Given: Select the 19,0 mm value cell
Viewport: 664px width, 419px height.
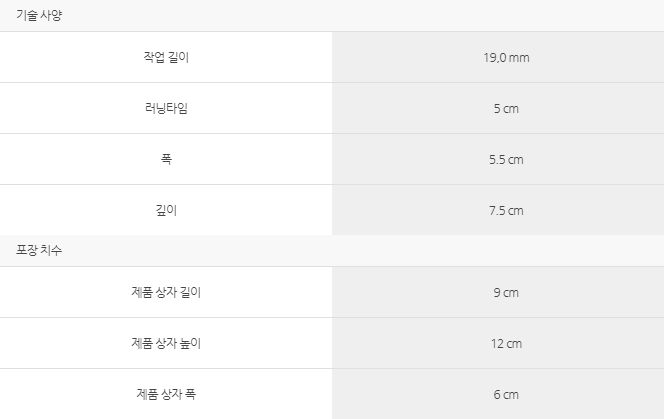Looking at the screenshot, I should pos(498,57).
